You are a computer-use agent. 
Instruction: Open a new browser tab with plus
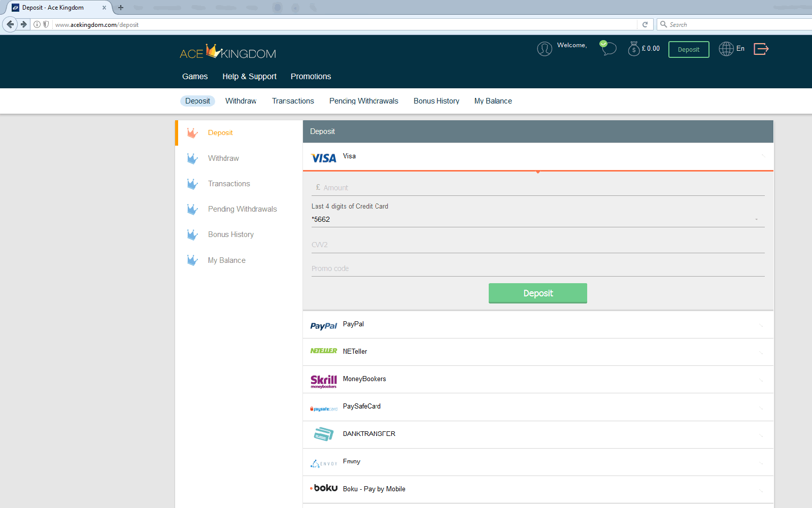pos(121,8)
